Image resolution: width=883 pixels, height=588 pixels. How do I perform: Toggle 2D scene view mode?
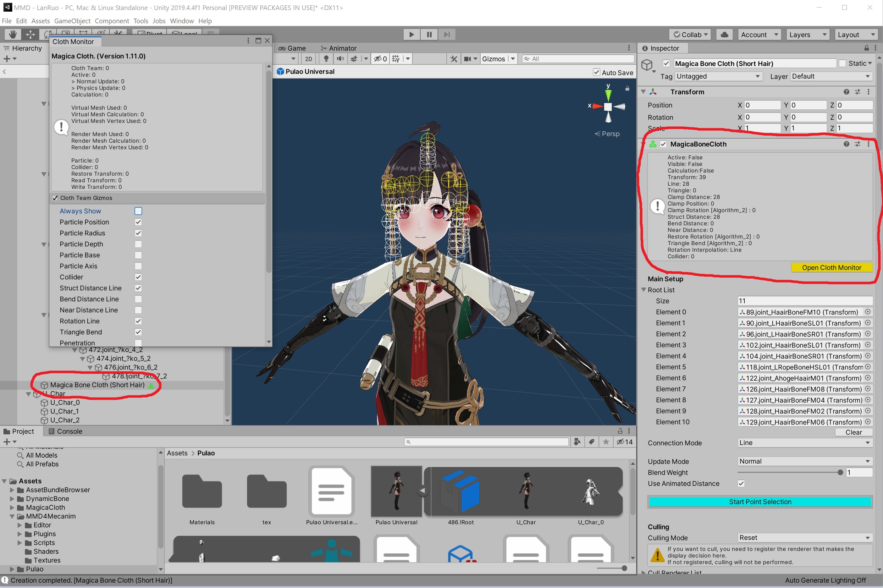(308, 59)
